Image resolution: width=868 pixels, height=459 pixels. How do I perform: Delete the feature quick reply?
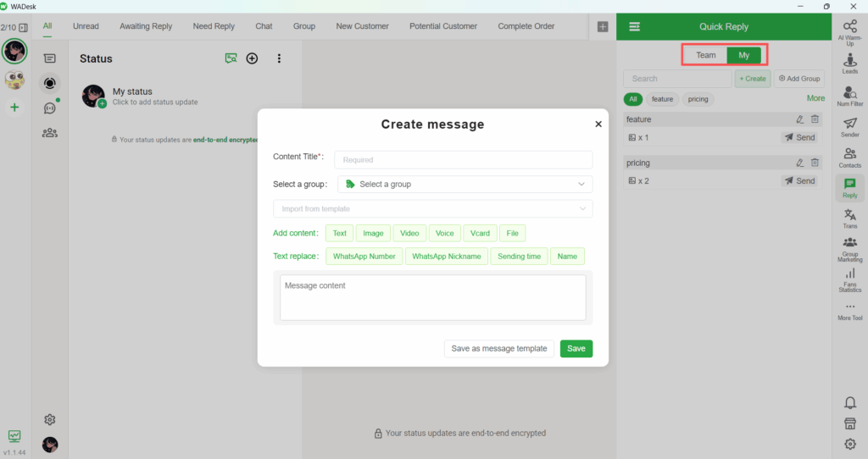[815, 119]
